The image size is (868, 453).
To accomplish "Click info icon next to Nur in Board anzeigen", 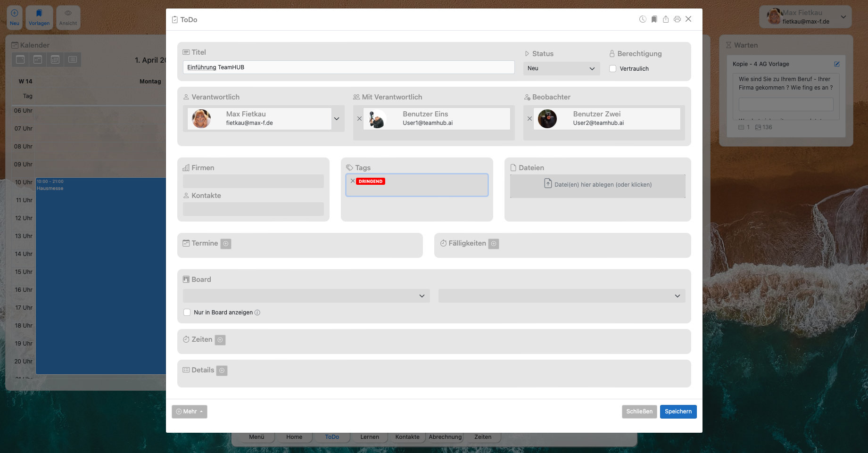I will (x=257, y=313).
